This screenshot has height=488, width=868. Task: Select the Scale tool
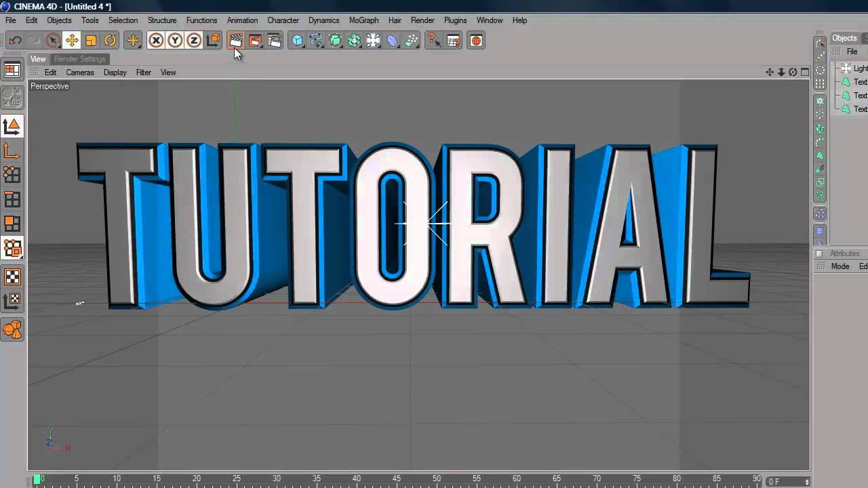[91, 41]
